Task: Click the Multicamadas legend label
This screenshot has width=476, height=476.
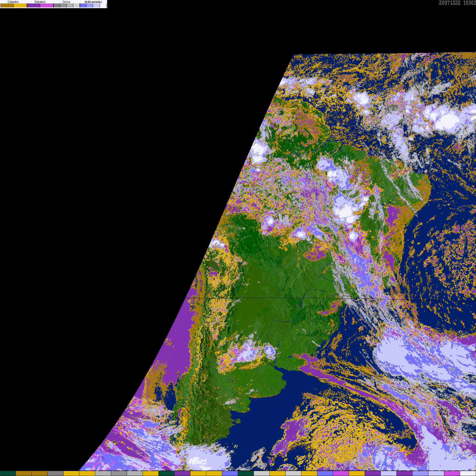Action: coord(93,2)
